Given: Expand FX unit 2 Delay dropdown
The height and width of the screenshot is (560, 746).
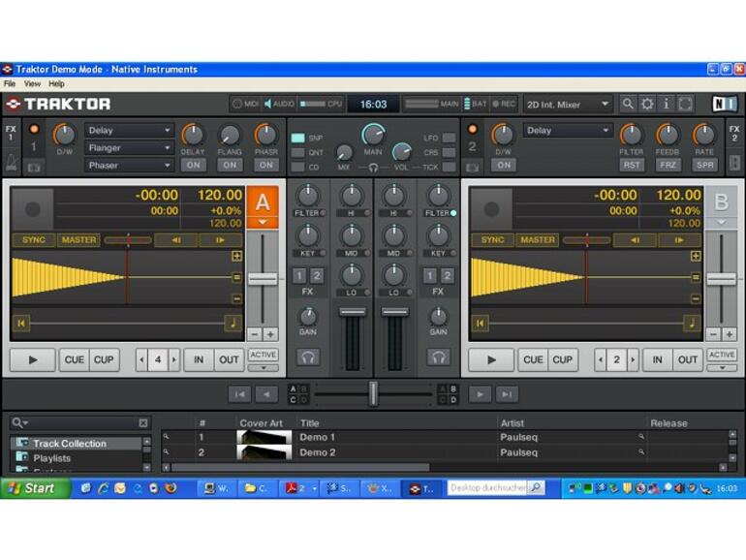Looking at the screenshot, I should click(568, 131).
